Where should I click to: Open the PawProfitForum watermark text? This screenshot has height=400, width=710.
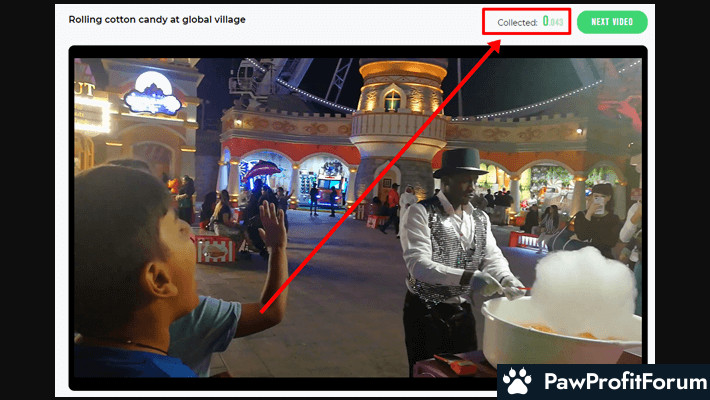point(617,382)
